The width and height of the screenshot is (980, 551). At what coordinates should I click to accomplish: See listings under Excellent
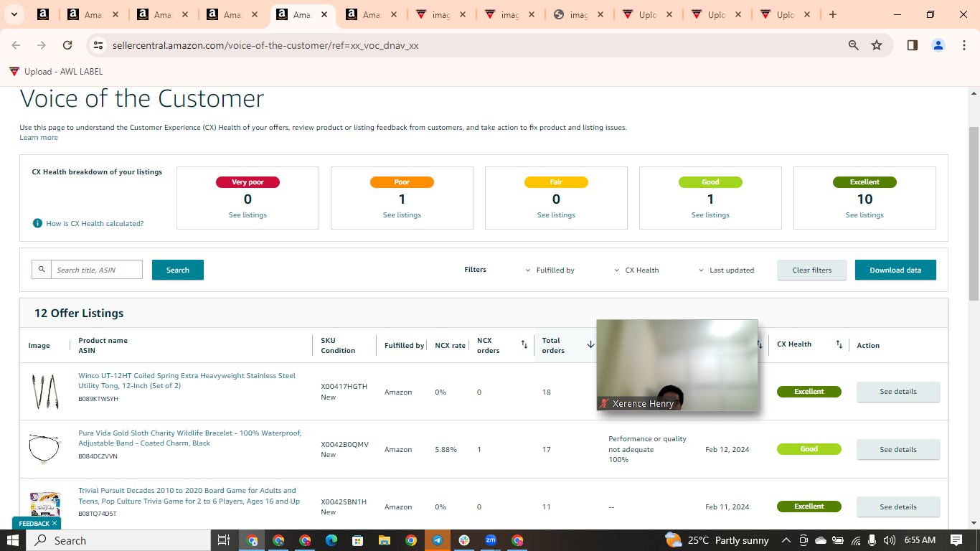point(864,215)
